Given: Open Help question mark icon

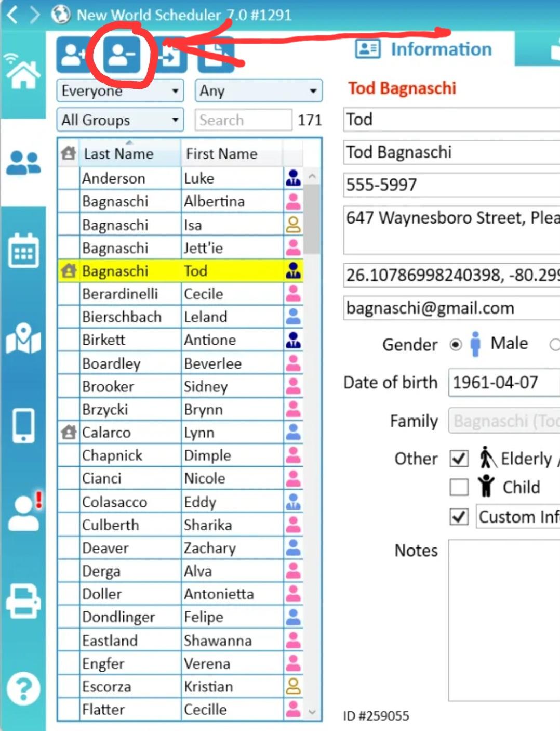Looking at the screenshot, I should pyautogui.click(x=23, y=688).
